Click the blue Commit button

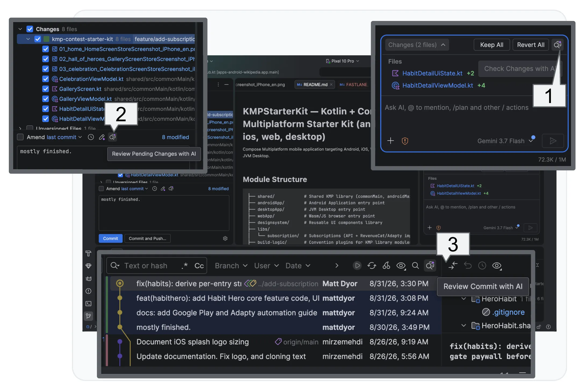110,238
